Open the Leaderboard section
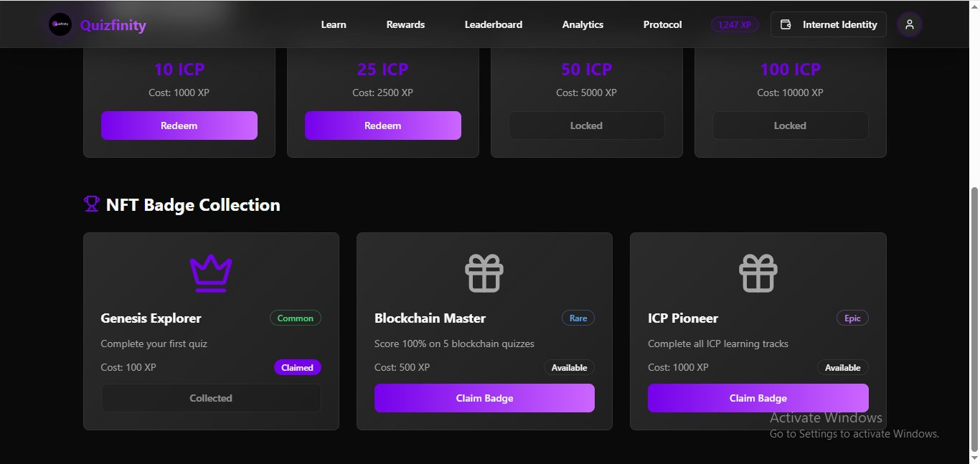 [494, 24]
